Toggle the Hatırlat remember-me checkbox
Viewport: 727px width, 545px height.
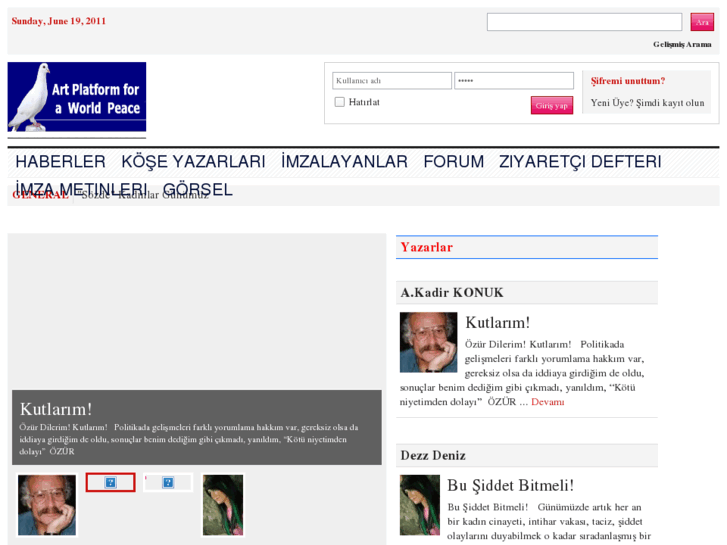[339, 102]
